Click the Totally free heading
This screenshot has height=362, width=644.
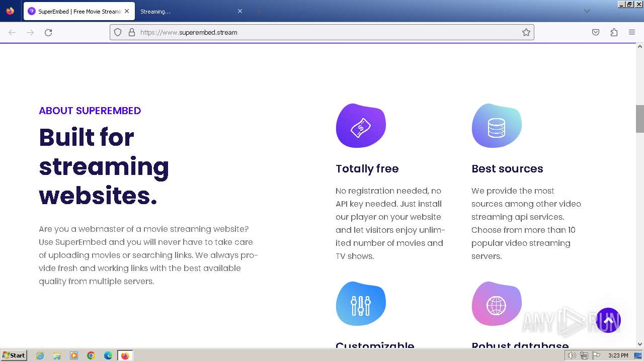click(x=367, y=168)
